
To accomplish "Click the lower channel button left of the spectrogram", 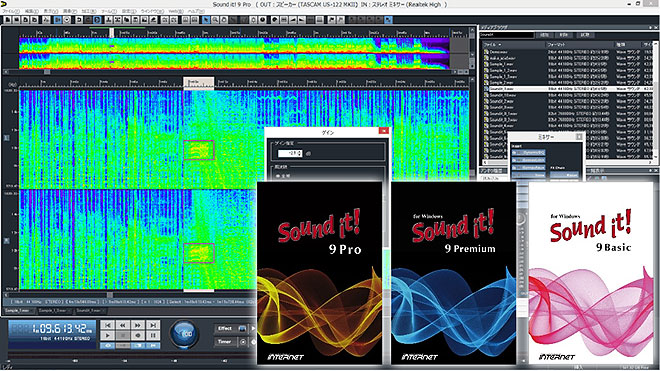I will 6,240.
